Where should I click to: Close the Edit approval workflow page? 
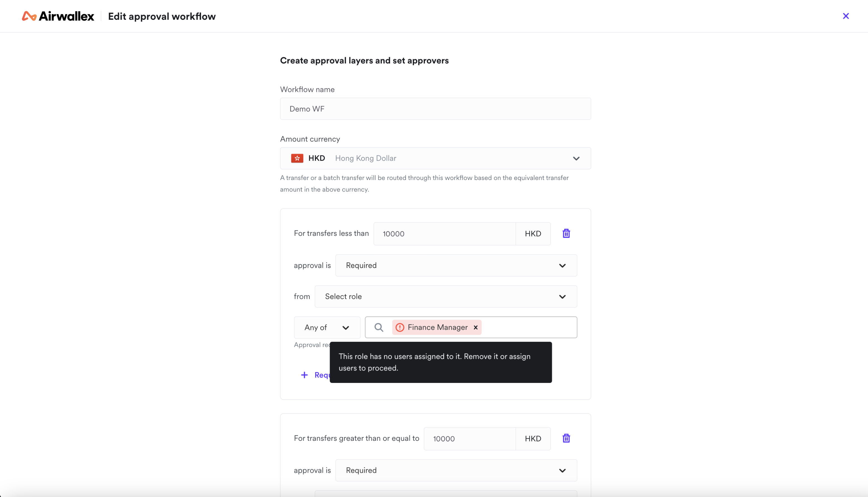pos(845,16)
